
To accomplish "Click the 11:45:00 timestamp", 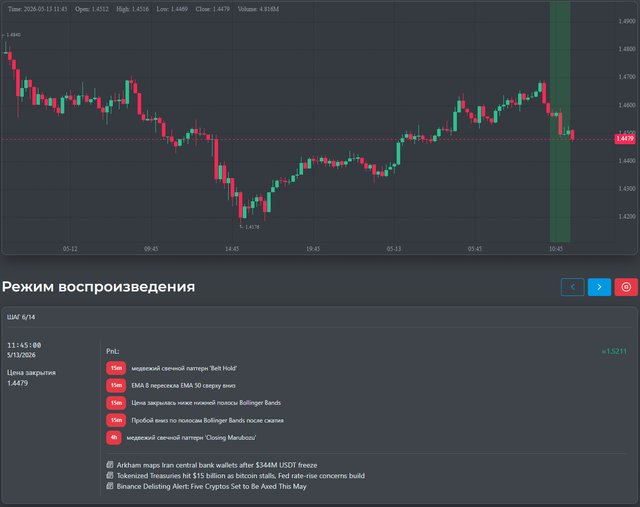I will coord(24,345).
